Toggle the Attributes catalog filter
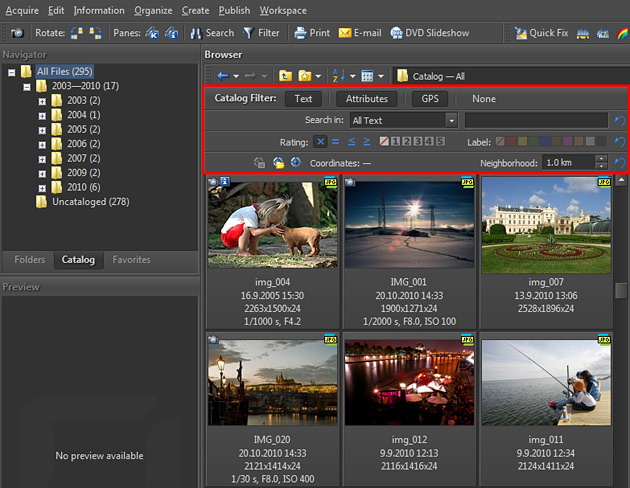Image resolution: width=630 pixels, height=488 pixels. tap(366, 99)
